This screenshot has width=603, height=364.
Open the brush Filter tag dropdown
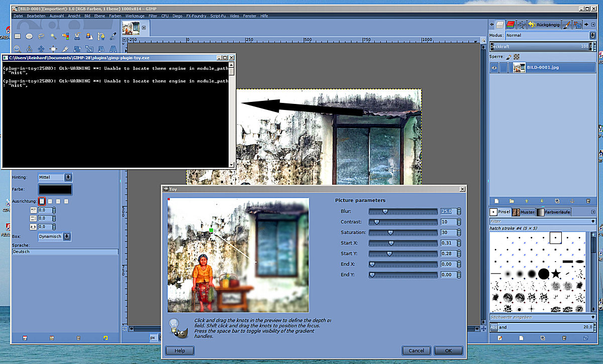click(x=593, y=221)
